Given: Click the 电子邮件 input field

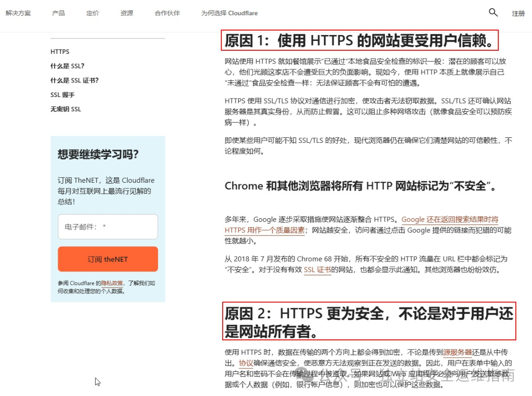Looking at the screenshot, I should [108, 227].
